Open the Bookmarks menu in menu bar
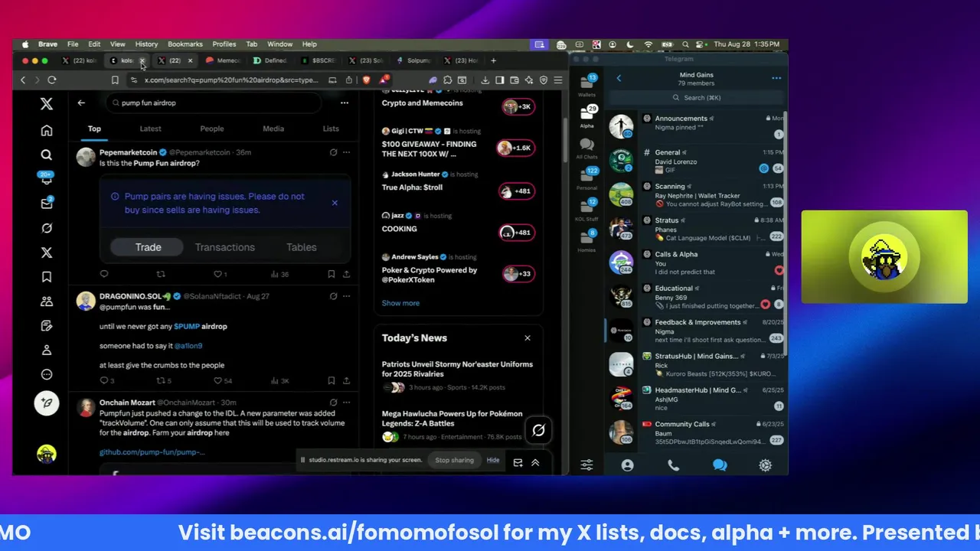 tap(185, 44)
